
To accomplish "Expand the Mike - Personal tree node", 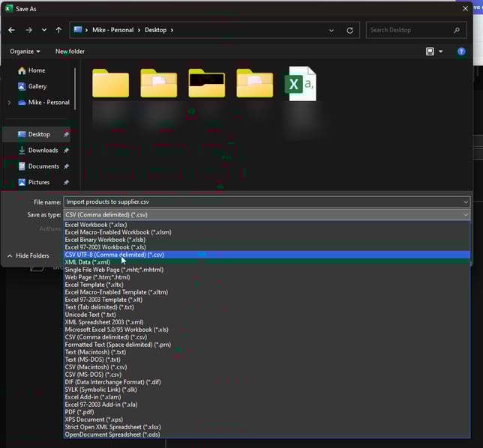I will click(x=9, y=103).
